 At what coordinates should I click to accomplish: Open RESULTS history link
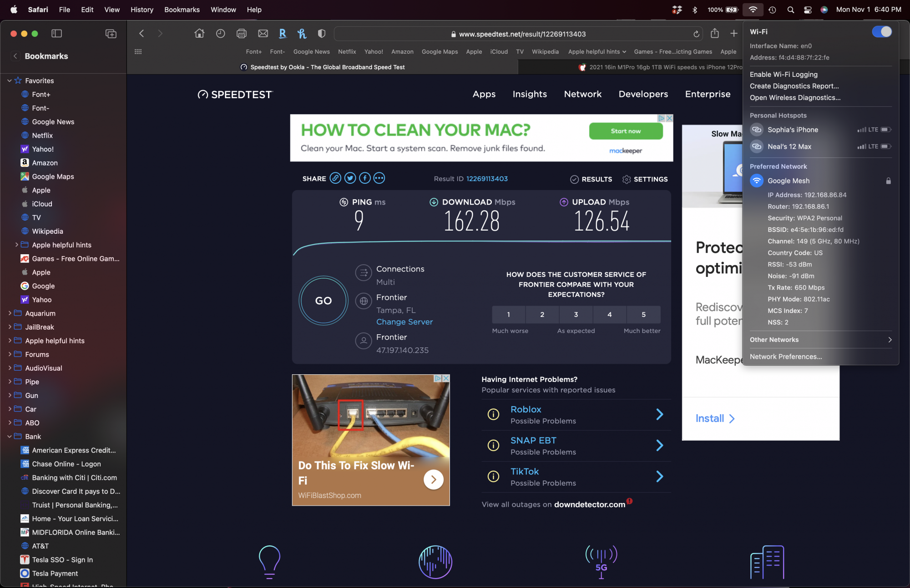pos(591,179)
